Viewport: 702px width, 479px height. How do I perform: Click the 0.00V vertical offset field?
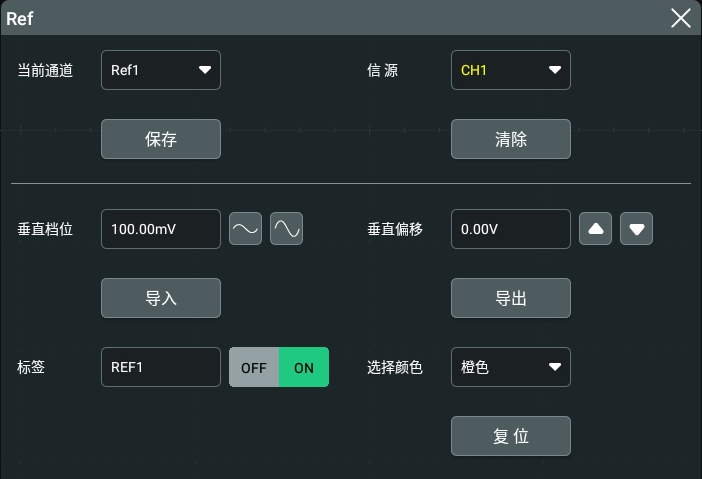[x=510, y=229]
